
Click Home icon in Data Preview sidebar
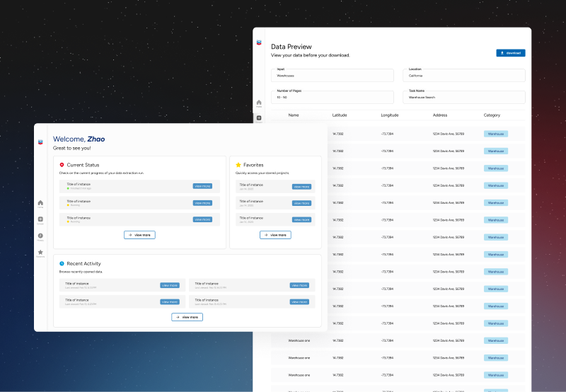pos(259,103)
